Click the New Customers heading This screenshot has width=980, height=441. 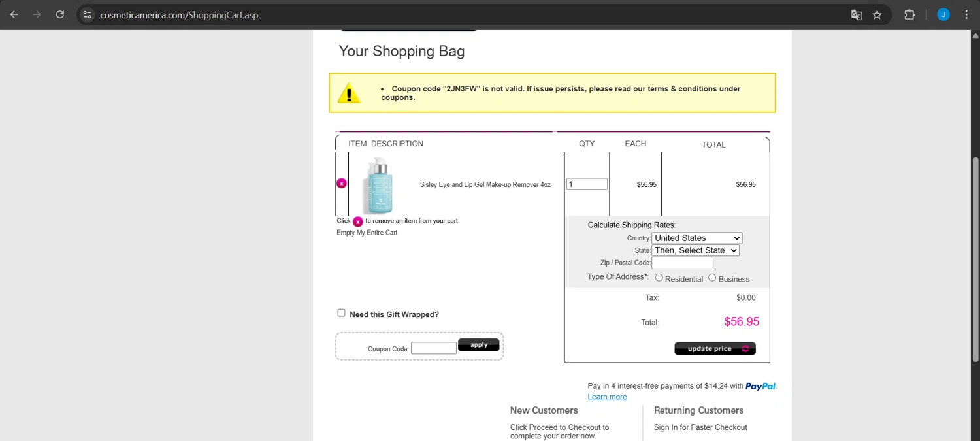[x=544, y=410]
